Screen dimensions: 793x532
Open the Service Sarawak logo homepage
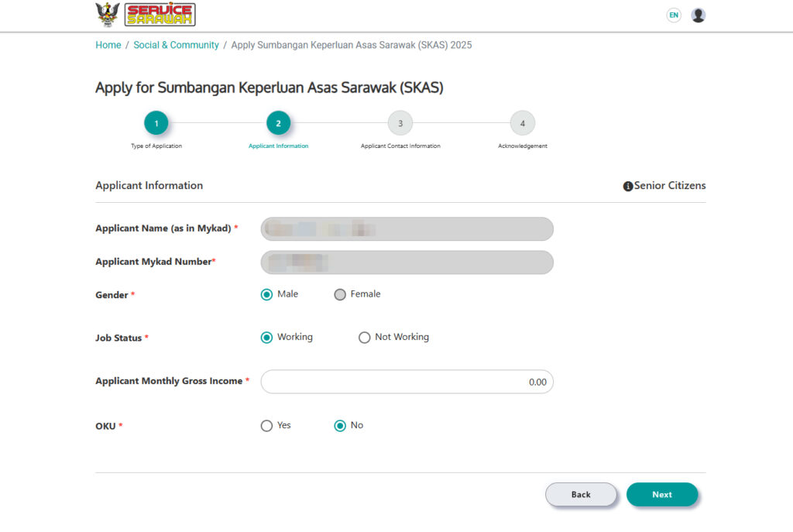160,15
